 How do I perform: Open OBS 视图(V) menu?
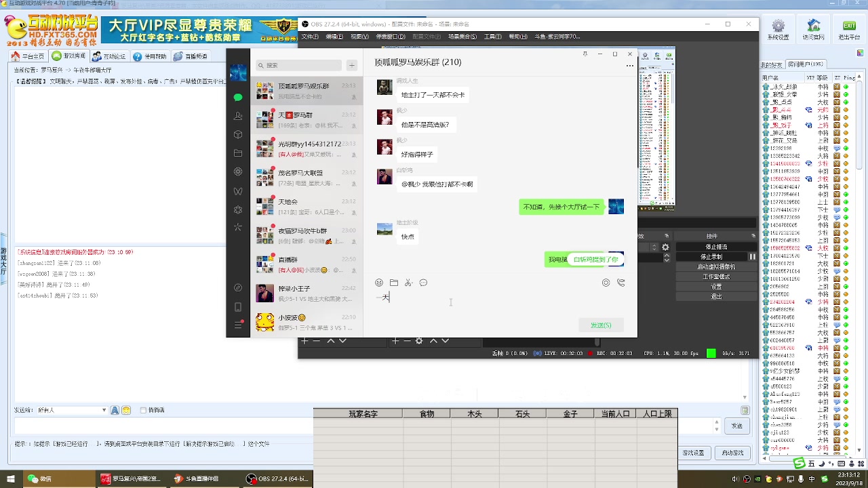(359, 37)
